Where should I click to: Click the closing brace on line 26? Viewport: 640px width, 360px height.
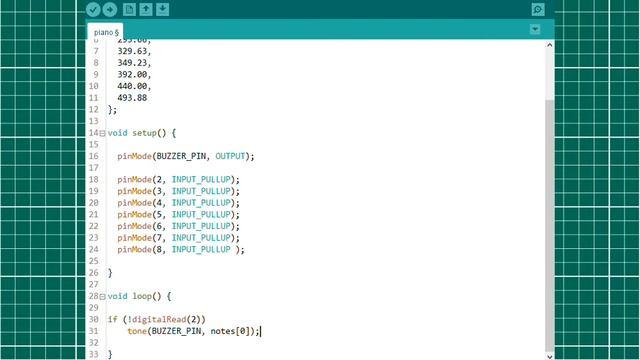[x=110, y=273]
